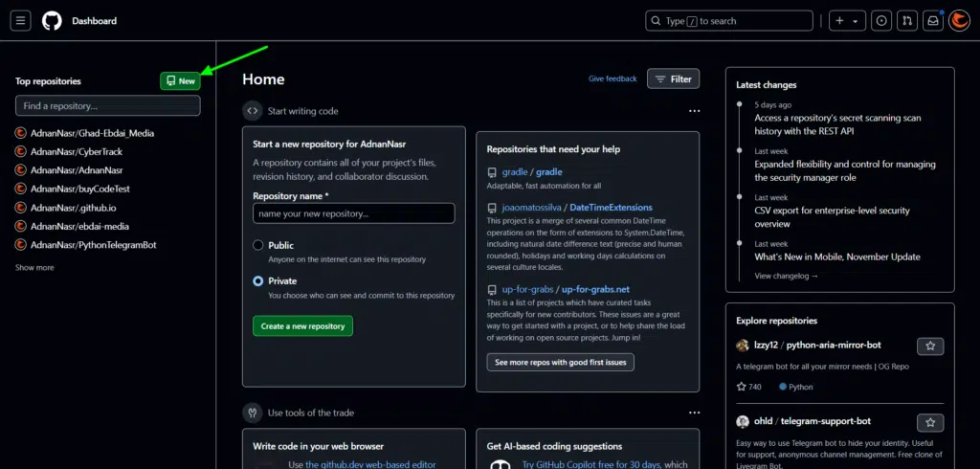Viewport: 980px width, 469px height.
Task: Click the View changelog link
Action: pyautogui.click(x=787, y=276)
